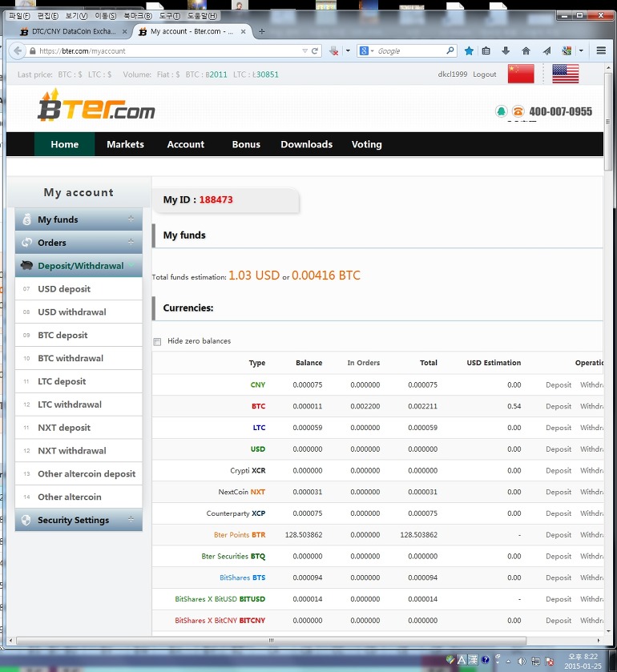Click the bookmark star icon

coord(469,50)
